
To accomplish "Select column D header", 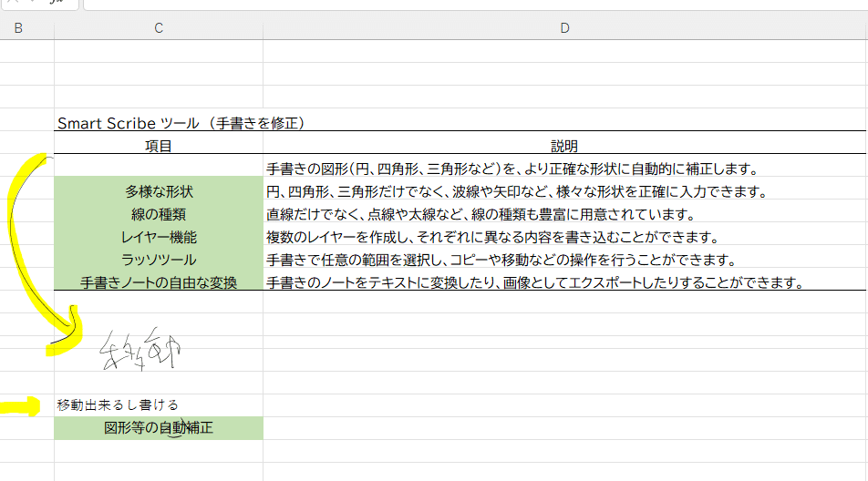I will point(565,28).
